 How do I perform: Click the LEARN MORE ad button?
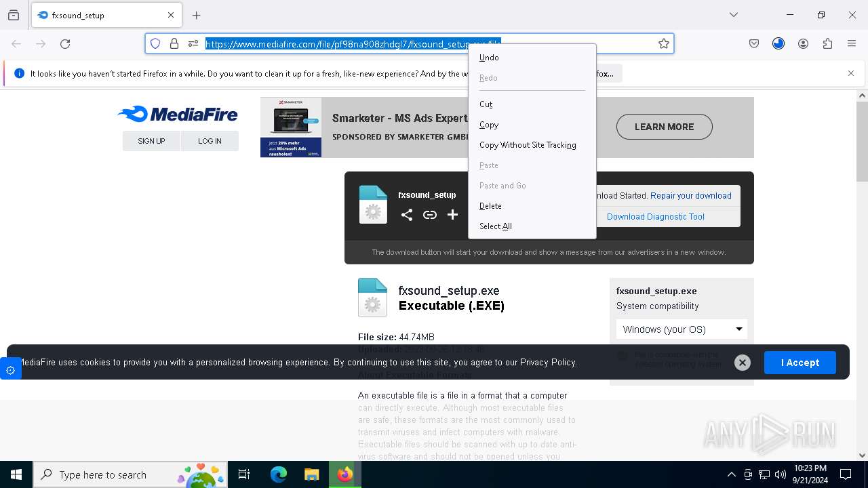tap(664, 127)
